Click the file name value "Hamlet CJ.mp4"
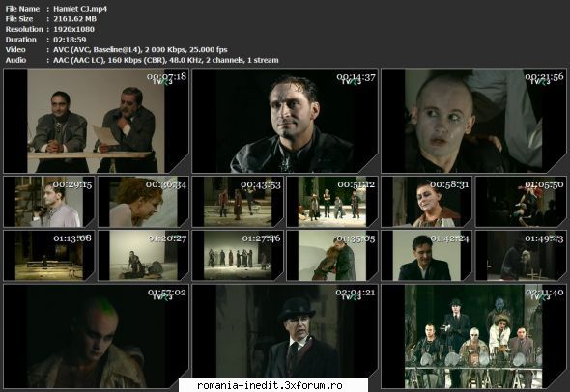Viewport: 570px width, 392px height. pyautogui.click(x=80, y=9)
